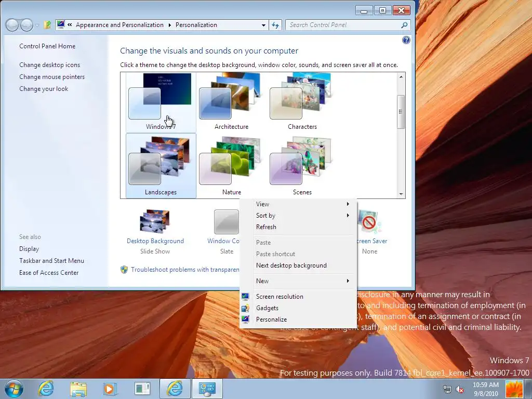
Task: Pick the Nature theme
Action: tap(231, 166)
